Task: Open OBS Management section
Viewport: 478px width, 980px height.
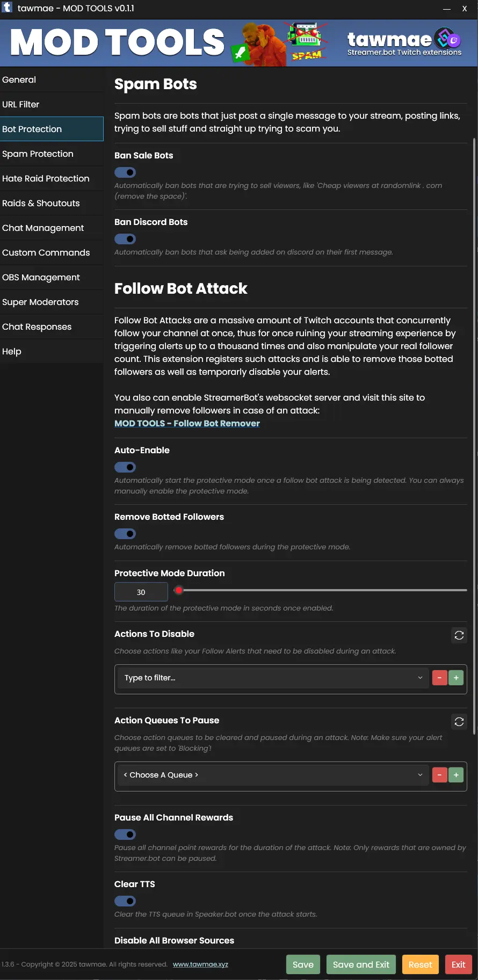Action: [52, 277]
